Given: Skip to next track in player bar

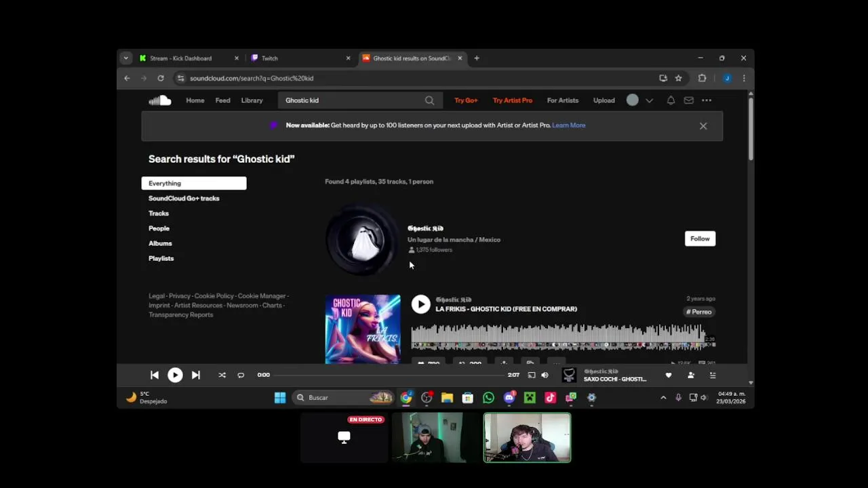Looking at the screenshot, I should [195, 375].
